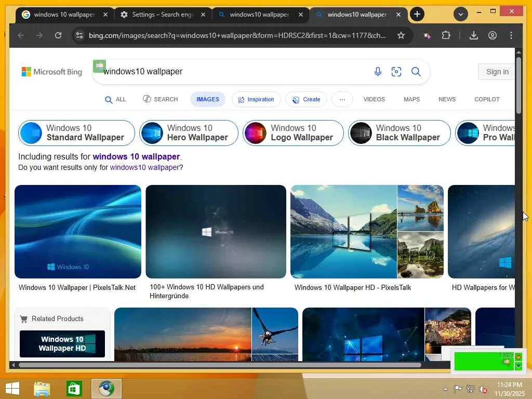The width and height of the screenshot is (532, 399).
Task: Click 'Windows 10 Wallpaper HD - PixelsTalk' caption
Action: 353,288
